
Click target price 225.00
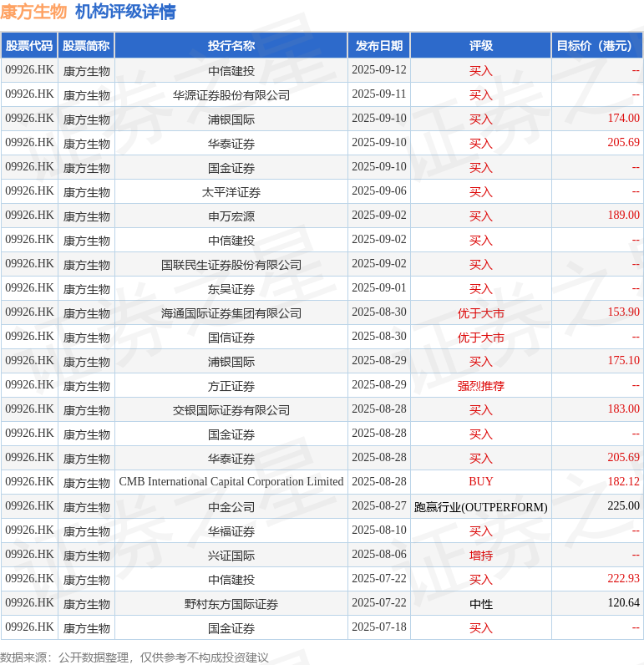point(623,506)
